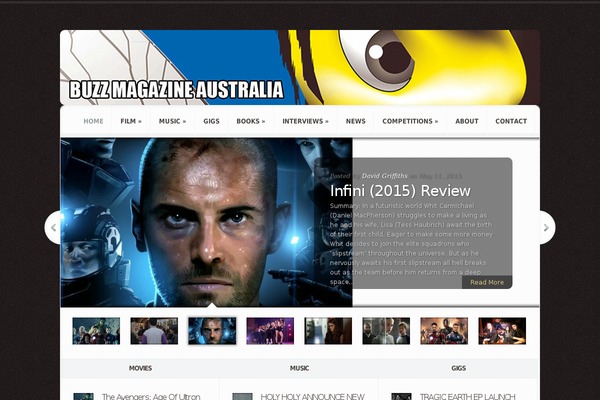This screenshot has width=600, height=400.
Task: Select the fifth thumbnail with dark-haired woman
Action: click(x=328, y=331)
